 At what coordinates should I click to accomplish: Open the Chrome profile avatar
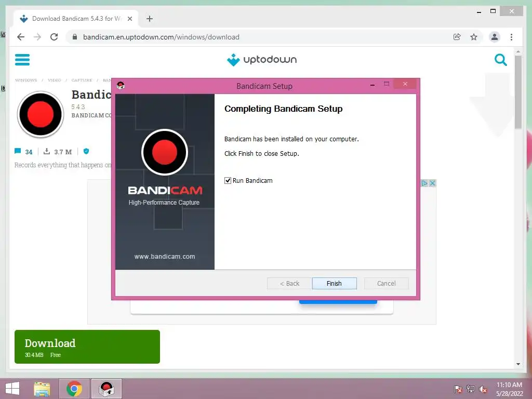pyautogui.click(x=495, y=37)
